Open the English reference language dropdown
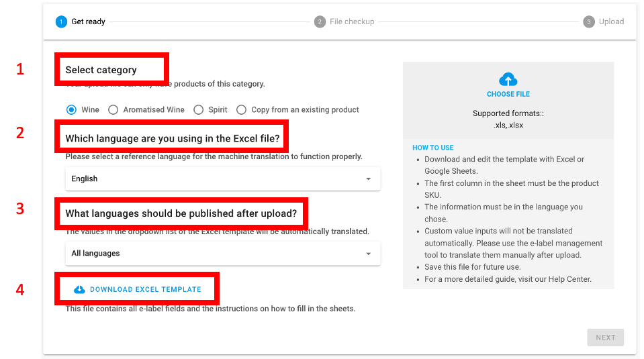This screenshot has height=359, width=644. tap(222, 179)
